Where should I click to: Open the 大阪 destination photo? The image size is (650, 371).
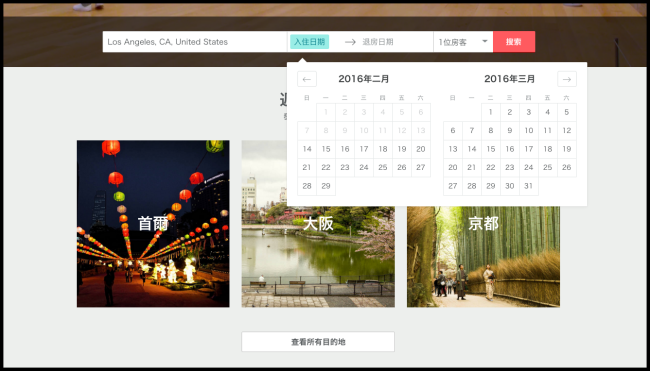click(318, 224)
